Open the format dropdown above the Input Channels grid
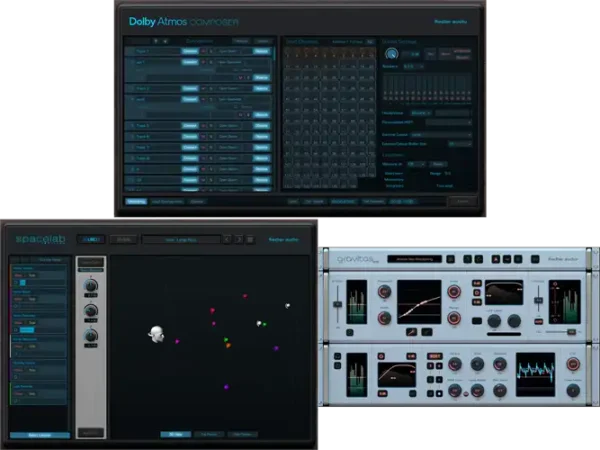The width and height of the screenshot is (600, 450). [x=370, y=42]
